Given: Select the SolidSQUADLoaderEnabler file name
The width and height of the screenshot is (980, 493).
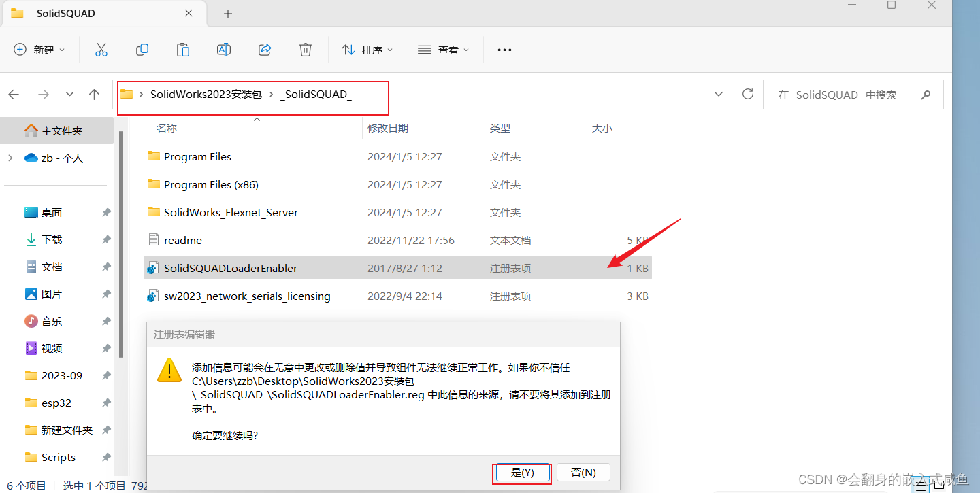Looking at the screenshot, I should [x=231, y=268].
